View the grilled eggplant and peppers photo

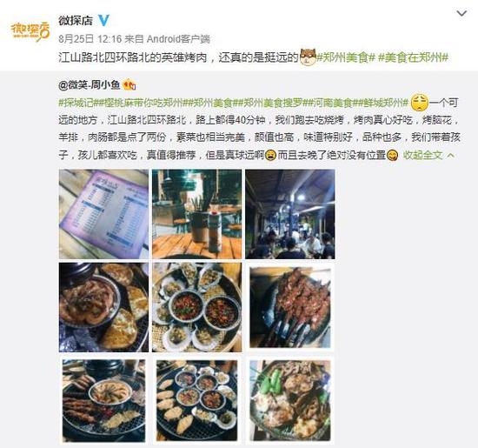[x=290, y=401]
